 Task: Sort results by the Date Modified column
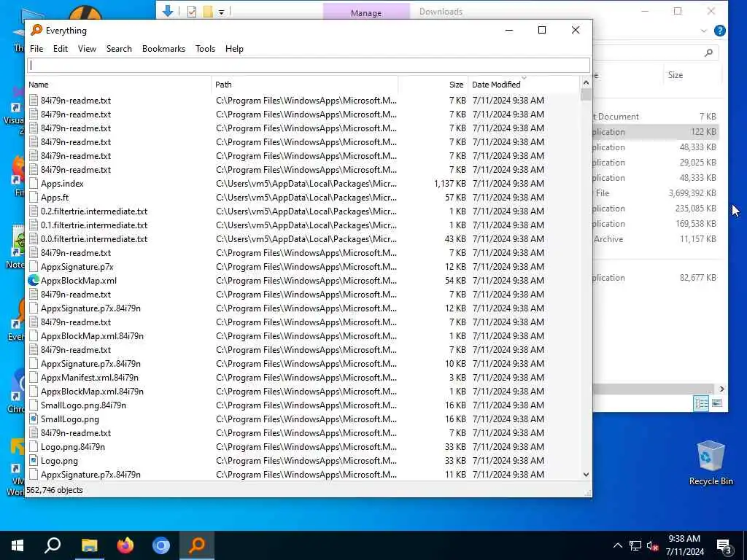tap(523, 85)
